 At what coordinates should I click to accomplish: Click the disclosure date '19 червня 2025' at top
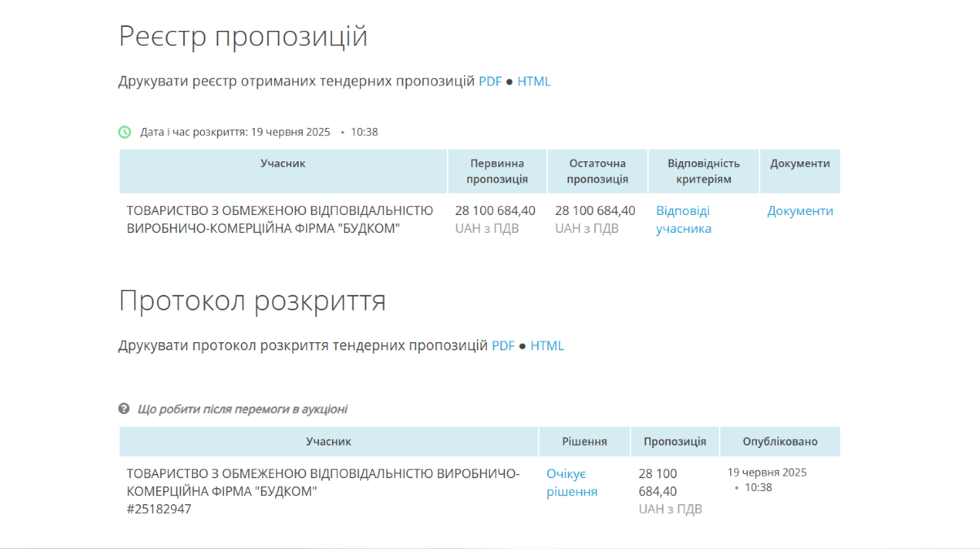[290, 132]
